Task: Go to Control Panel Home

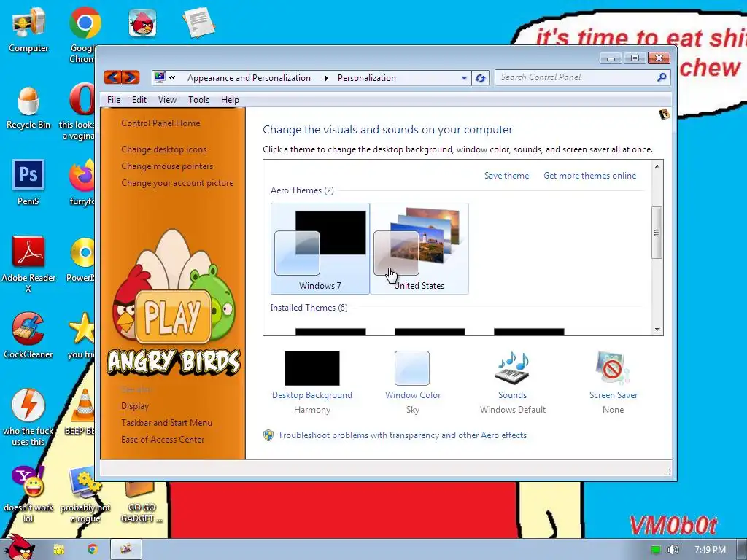Action: (160, 122)
